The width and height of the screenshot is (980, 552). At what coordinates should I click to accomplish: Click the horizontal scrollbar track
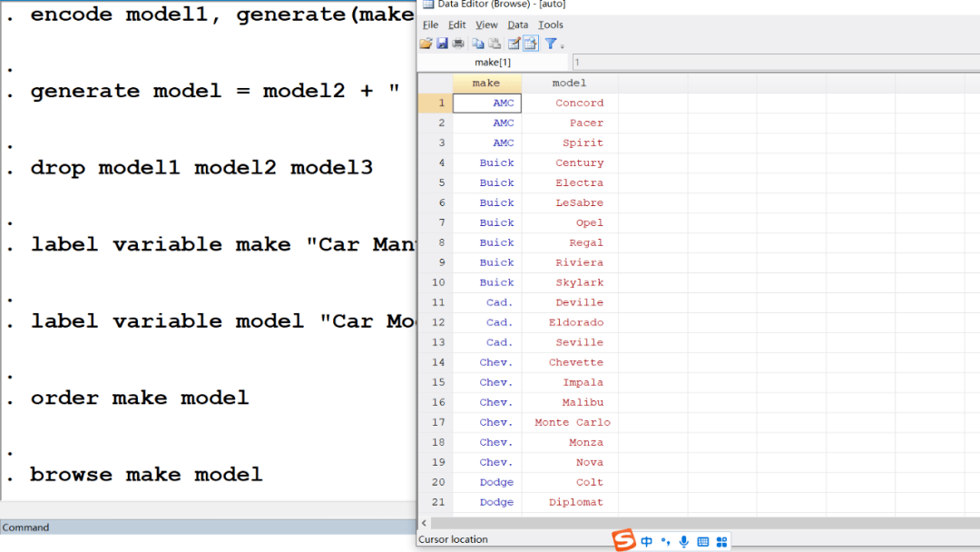[x=705, y=523]
